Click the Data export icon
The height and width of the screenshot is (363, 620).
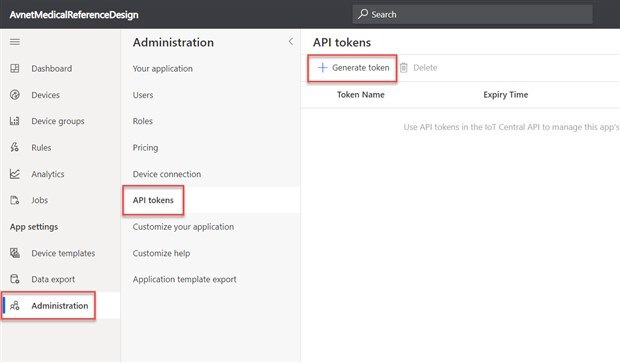(15, 279)
